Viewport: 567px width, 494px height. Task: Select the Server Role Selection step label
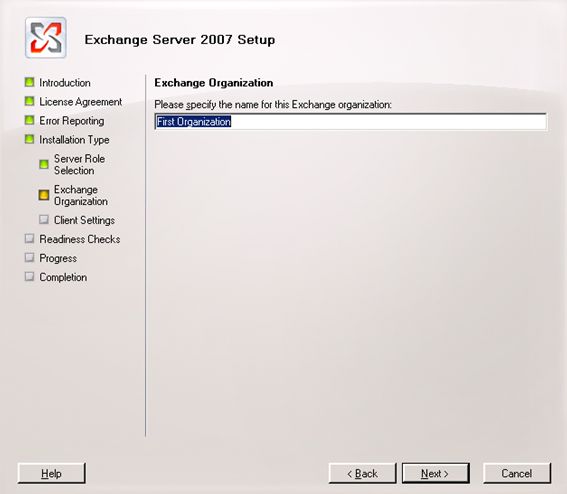[80, 165]
